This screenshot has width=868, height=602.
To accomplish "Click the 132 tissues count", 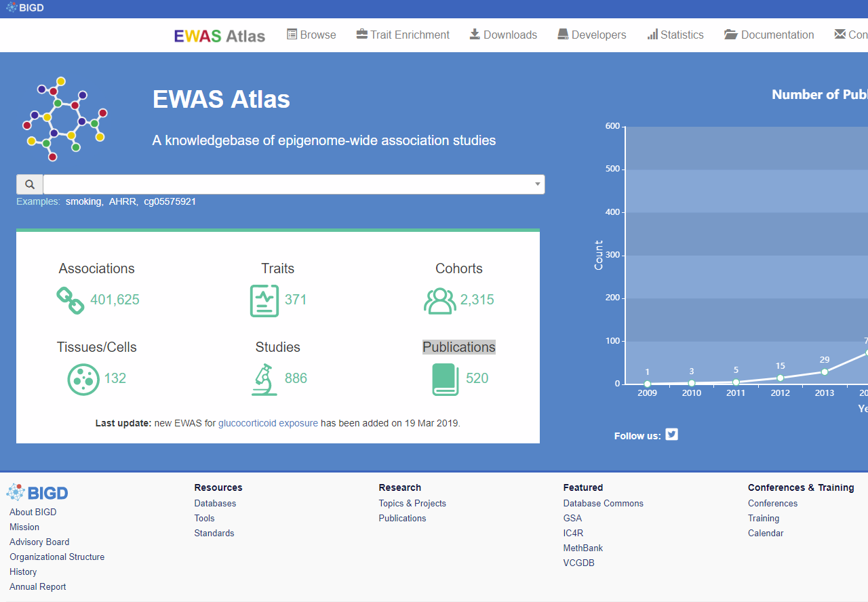I will pyautogui.click(x=115, y=378).
